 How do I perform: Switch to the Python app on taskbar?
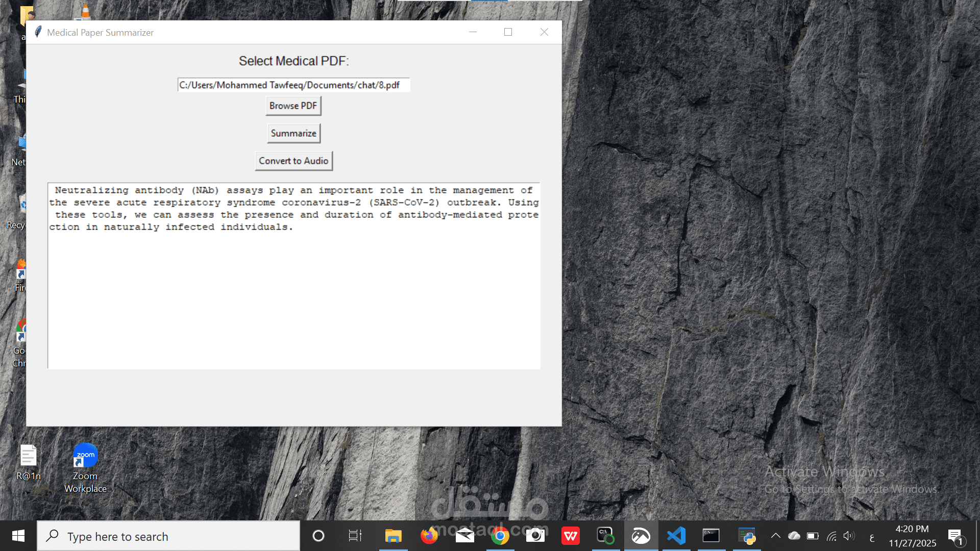click(747, 536)
